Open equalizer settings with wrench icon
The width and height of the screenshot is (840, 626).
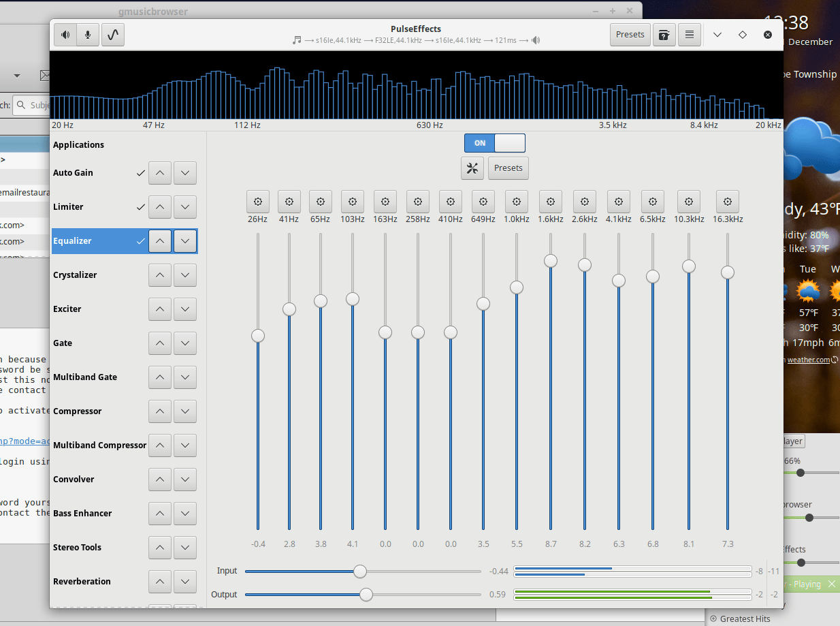tap(472, 168)
